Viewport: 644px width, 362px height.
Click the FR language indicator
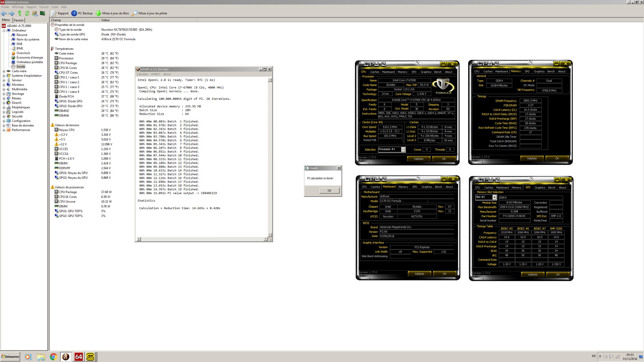[x=594, y=356]
